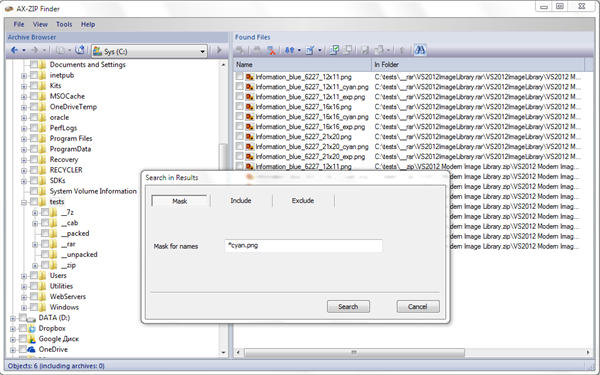Click the horizontal scrollbar under Found Files
Screen dimensions: 600x375
pos(354,352)
